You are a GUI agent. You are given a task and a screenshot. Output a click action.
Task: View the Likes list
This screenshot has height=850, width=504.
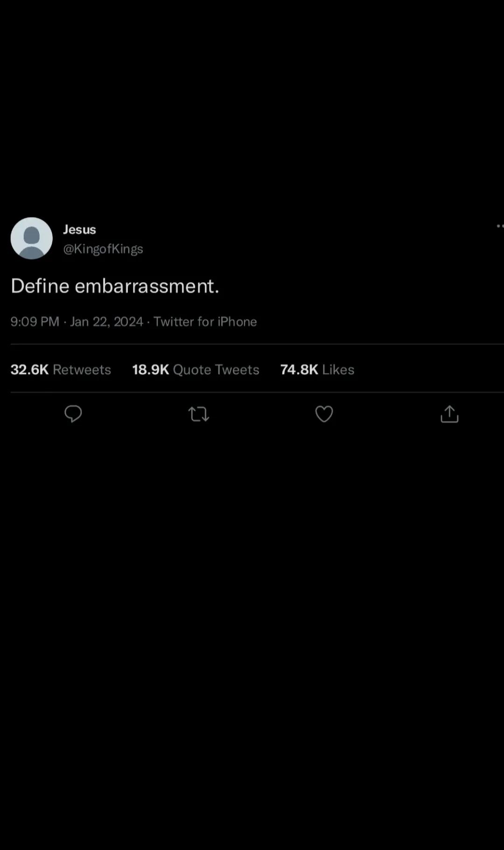tap(338, 369)
